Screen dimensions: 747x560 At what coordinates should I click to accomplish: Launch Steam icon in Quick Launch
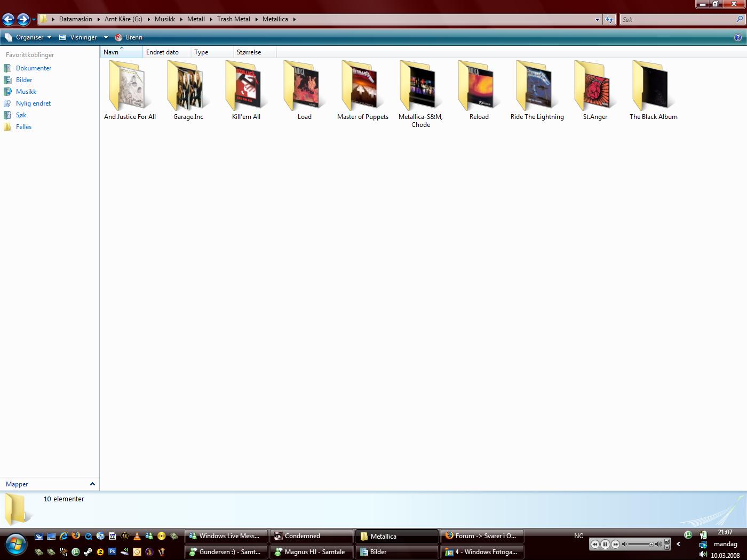88,552
